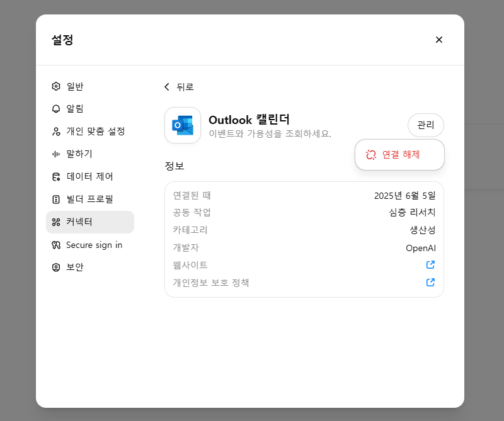Choose 연결 해제 from the menu
The height and width of the screenshot is (421, 504).
click(x=399, y=155)
